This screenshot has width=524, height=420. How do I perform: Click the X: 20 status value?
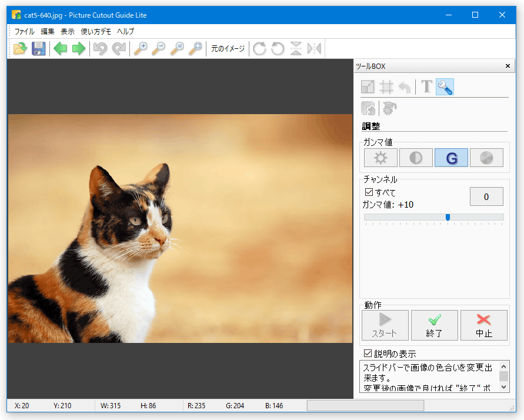(22, 406)
